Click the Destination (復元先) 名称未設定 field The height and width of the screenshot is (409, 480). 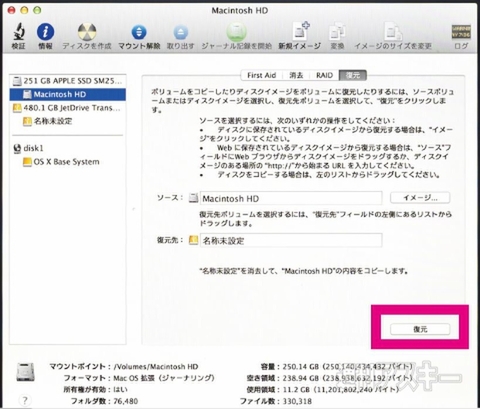[291, 240]
